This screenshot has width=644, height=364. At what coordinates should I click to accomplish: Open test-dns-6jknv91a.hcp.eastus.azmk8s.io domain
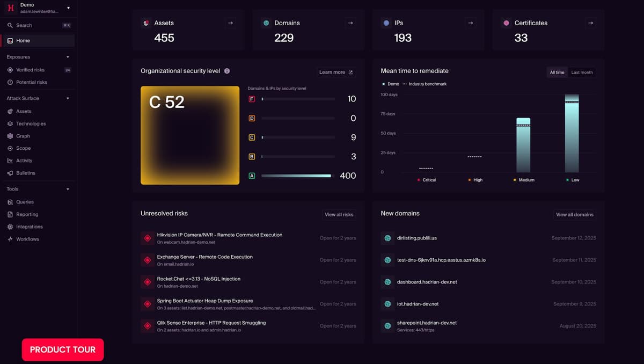[488, 260]
